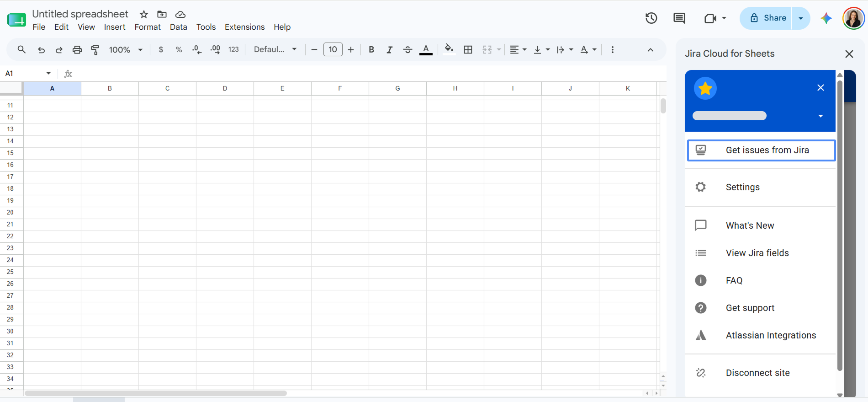The image size is (868, 402).
Task: Open the Share options arrow
Action: click(x=801, y=18)
